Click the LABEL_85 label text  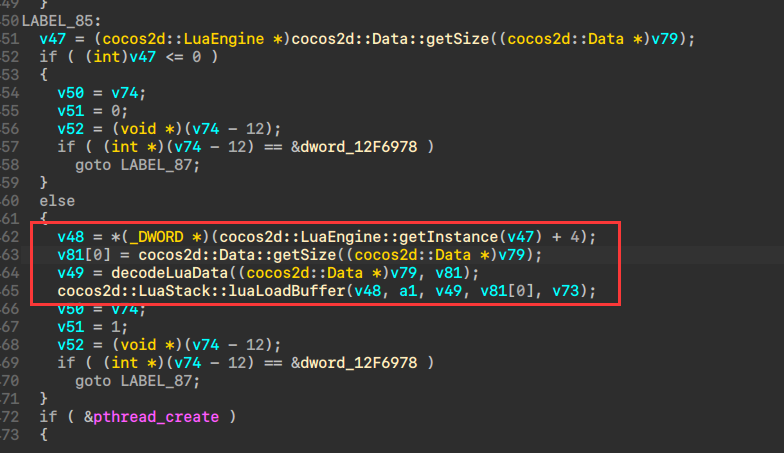(61, 21)
